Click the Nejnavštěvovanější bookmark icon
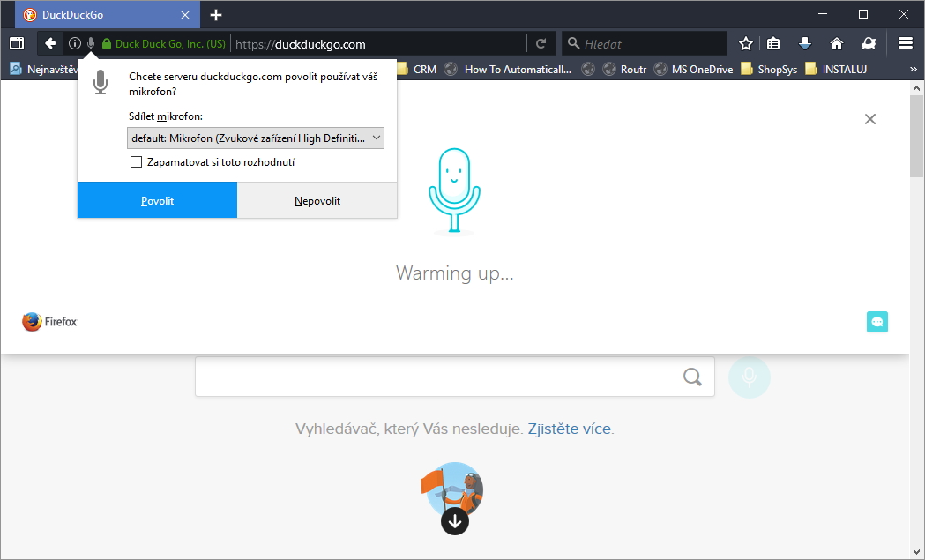This screenshot has height=560, width=925. [16, 69]
